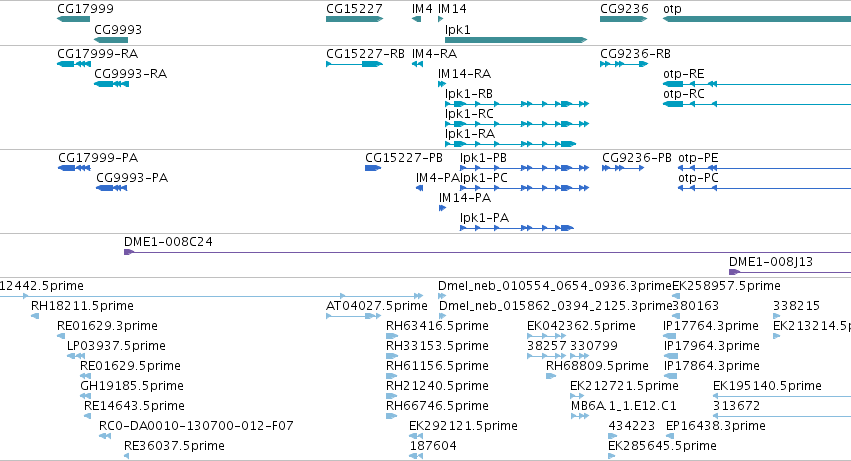This screenshot has width=851, height=461.
Task: Select the RH33153.5prime EST label
Action: [437, 346]
